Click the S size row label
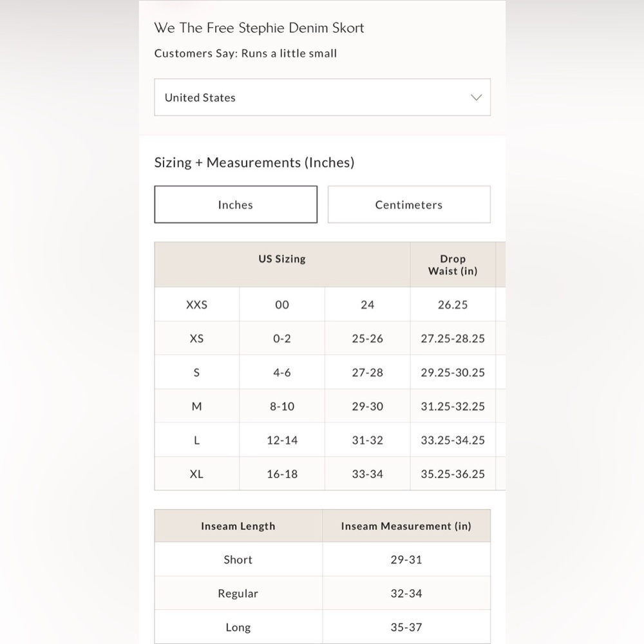This screenshot has height=644, width=644. click(196, 372)
